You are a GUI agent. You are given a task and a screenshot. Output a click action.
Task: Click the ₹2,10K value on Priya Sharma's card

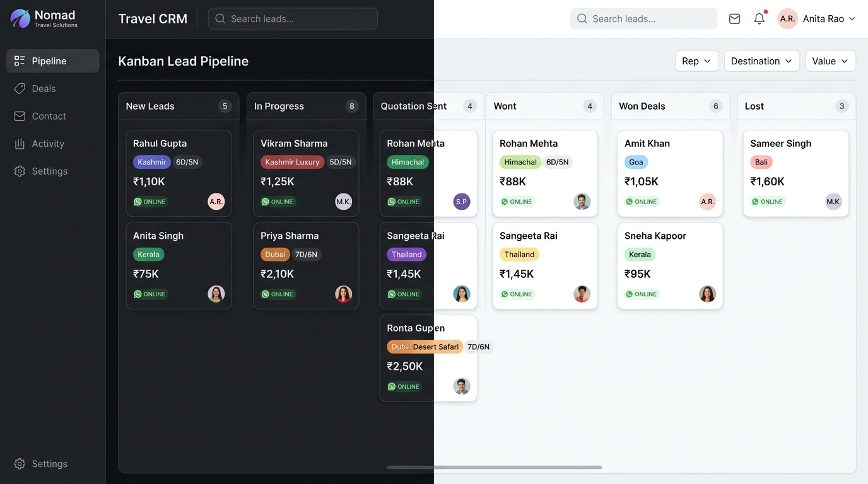pyautogui.click(x=278, y=274)
